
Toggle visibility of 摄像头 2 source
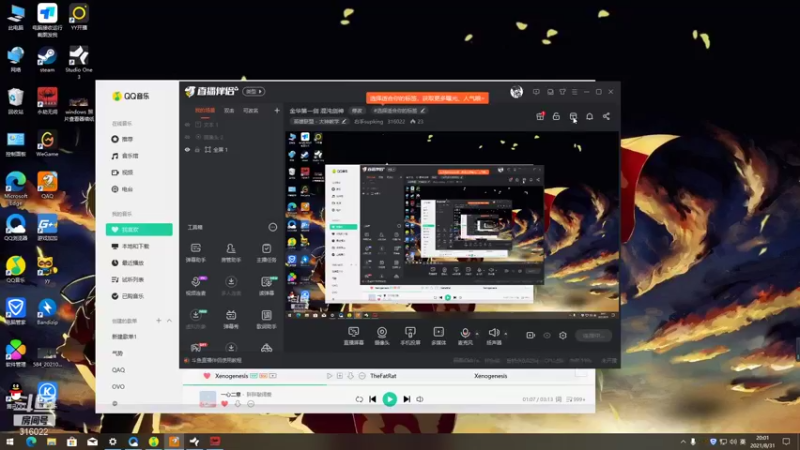point(187,137)
